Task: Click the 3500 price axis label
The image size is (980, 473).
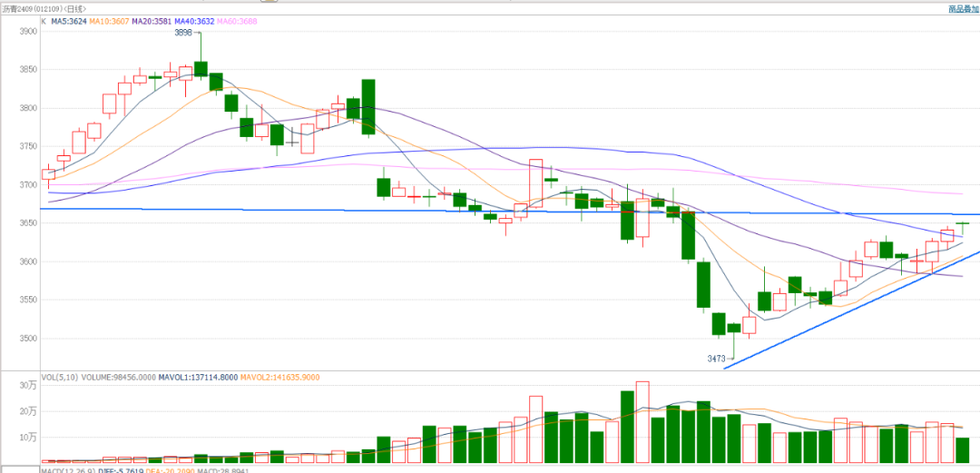Action: (29, 339)
